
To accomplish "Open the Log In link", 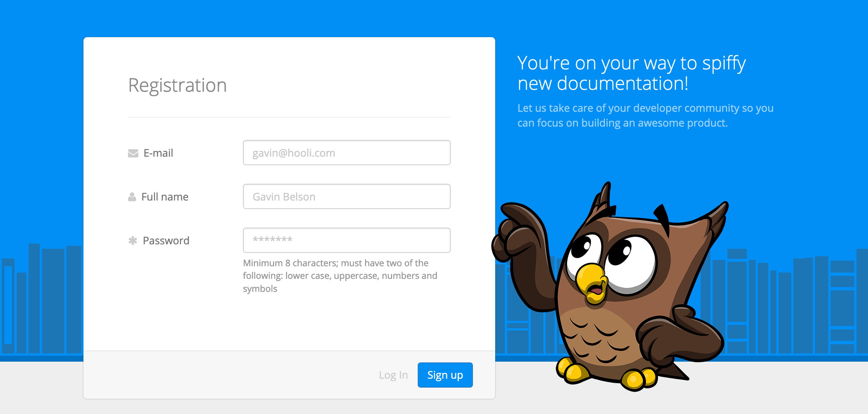I will coord(393,375).
